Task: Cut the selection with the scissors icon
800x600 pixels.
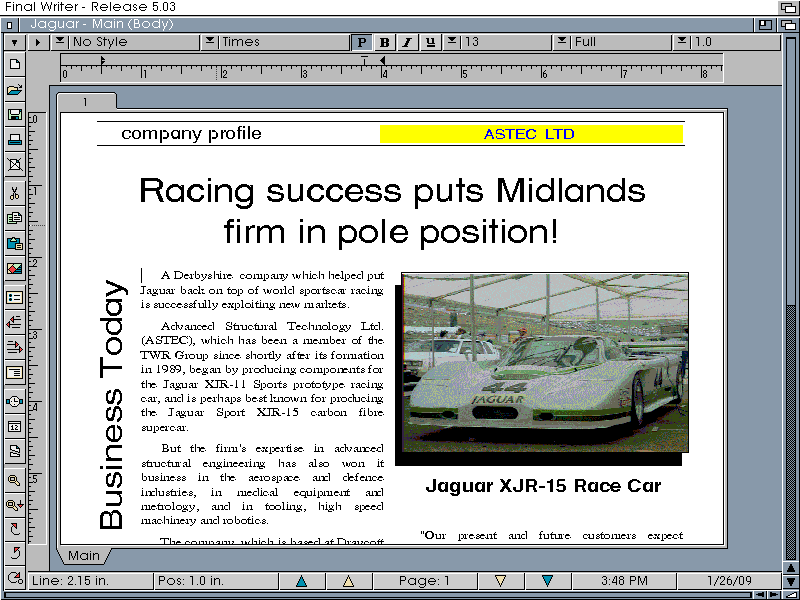Action: (x=14, y=193)
